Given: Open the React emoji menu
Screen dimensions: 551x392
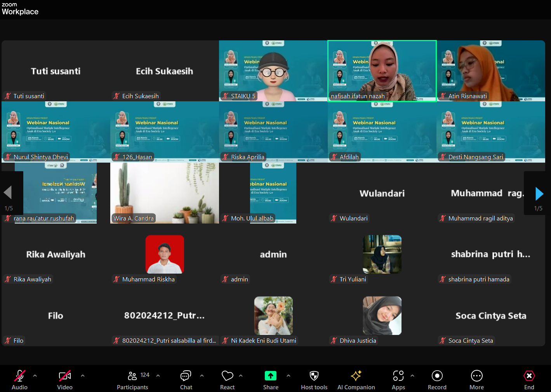Looking at the screenshot, I should [227, 380].
